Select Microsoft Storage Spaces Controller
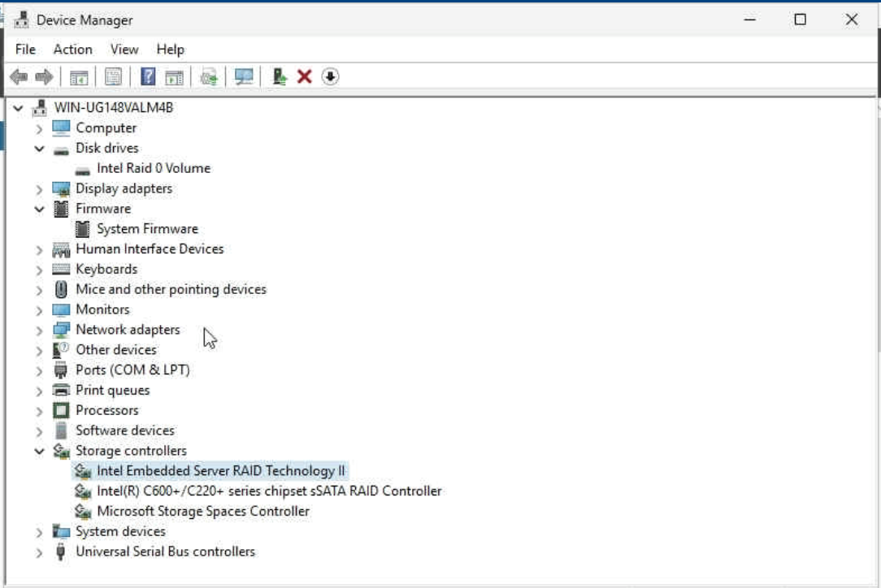 (203, 511)
